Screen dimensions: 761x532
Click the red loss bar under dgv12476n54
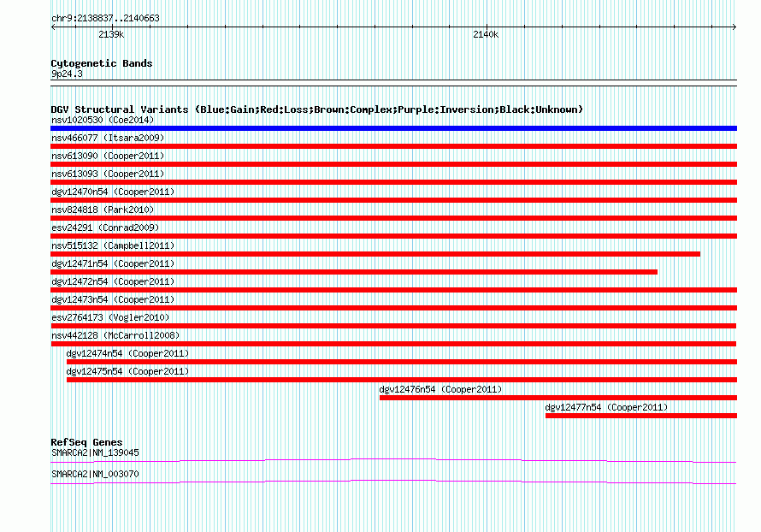pos(558,398)
